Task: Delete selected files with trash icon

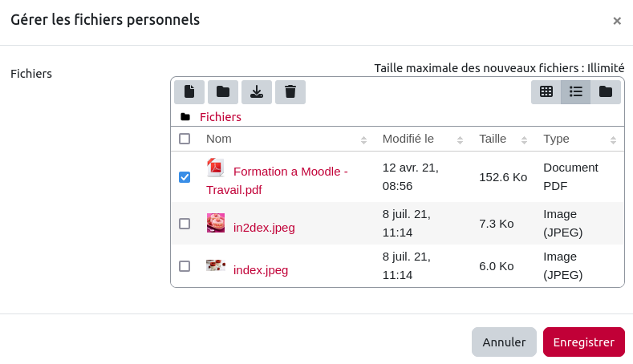Action: (x=290, y=92)
